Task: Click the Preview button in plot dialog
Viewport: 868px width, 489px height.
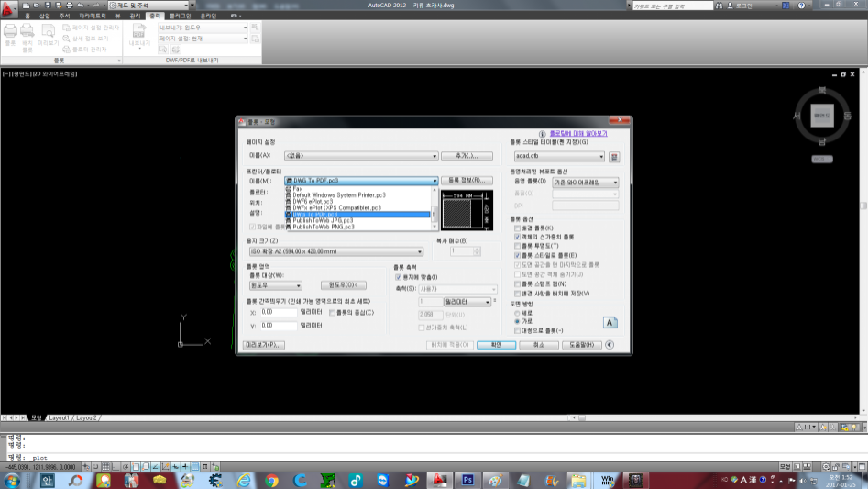Action: [263, 345]
